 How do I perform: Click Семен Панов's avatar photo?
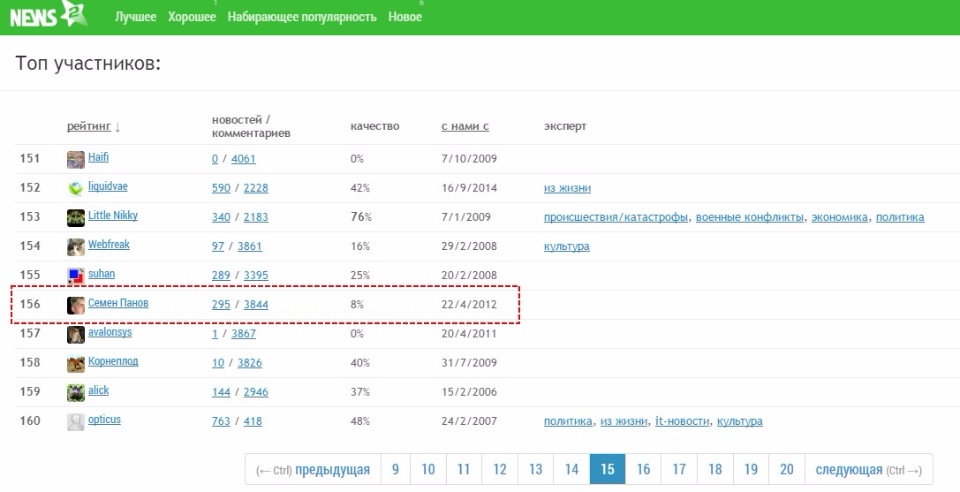click(x=76, y=305)
